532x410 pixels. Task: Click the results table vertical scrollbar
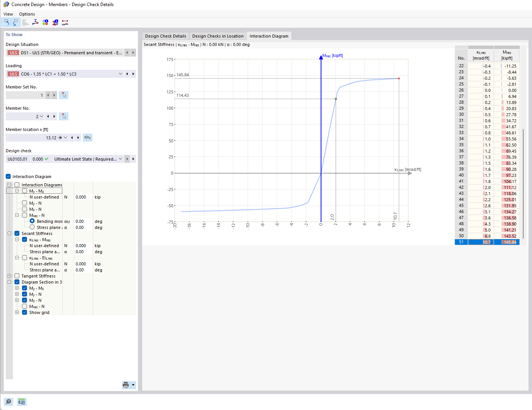[523, 184]
